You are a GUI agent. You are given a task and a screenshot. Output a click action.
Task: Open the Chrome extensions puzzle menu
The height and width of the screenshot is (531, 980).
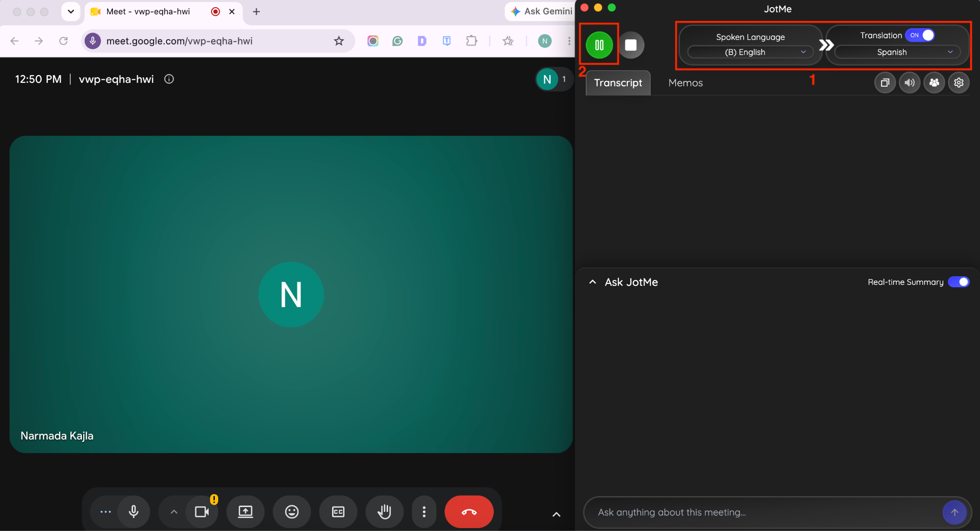tap(471, 41)
